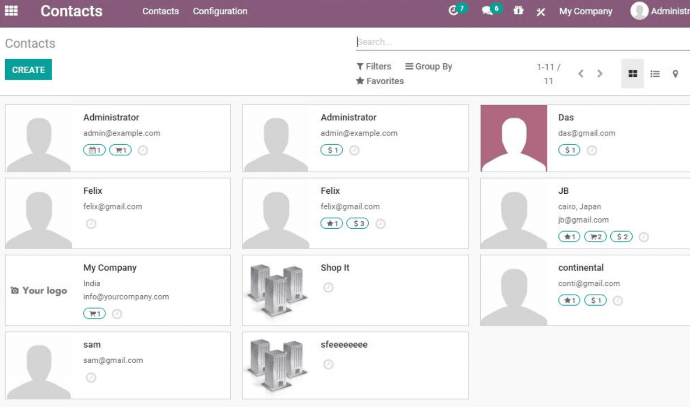
Task: Go to previous page arrow
Action: click(x=581, y=73)
